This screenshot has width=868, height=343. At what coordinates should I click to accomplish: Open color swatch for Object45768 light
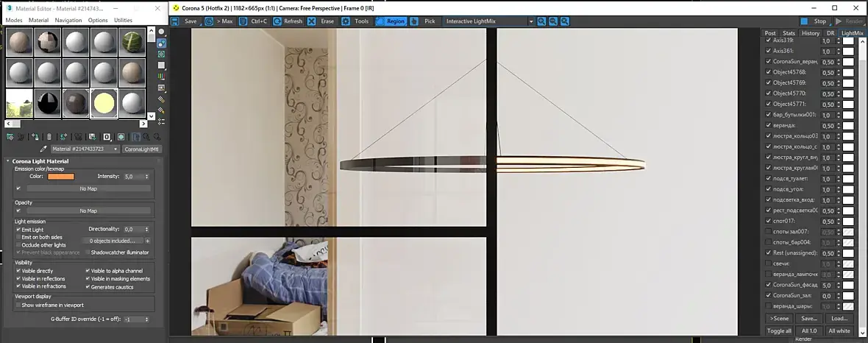848,73
